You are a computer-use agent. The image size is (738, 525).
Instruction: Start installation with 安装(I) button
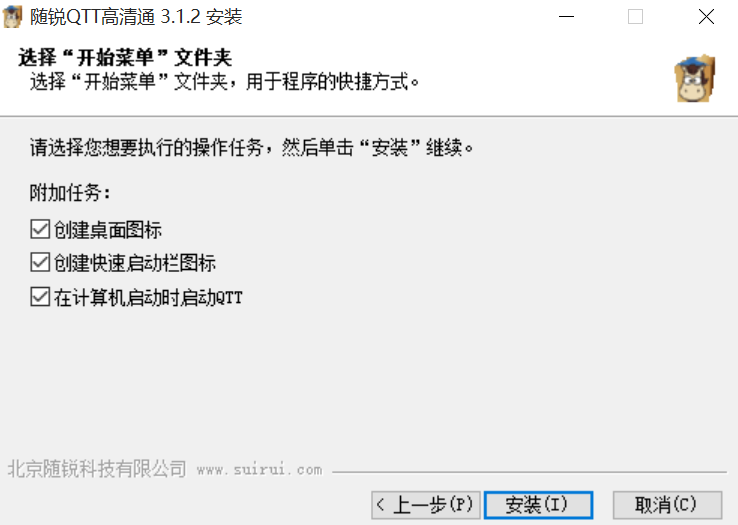[x=538, y=505]
